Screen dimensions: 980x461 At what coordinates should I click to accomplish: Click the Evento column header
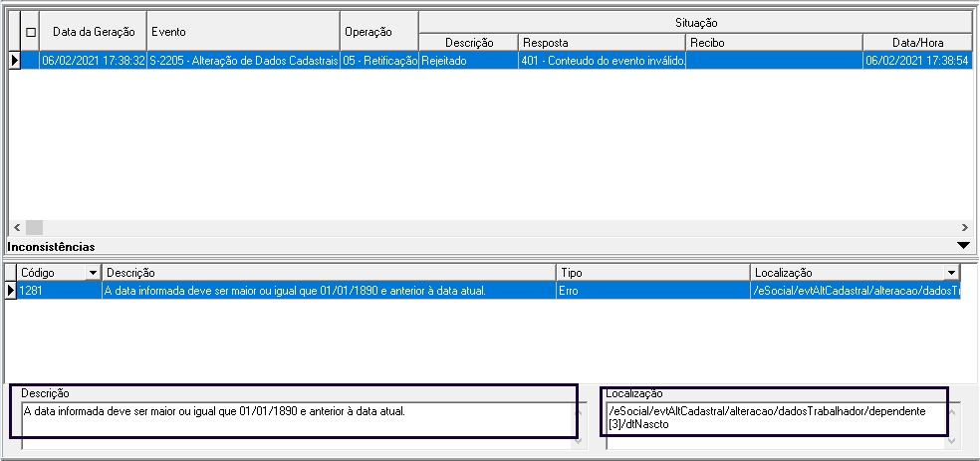(x=243, y=32)
